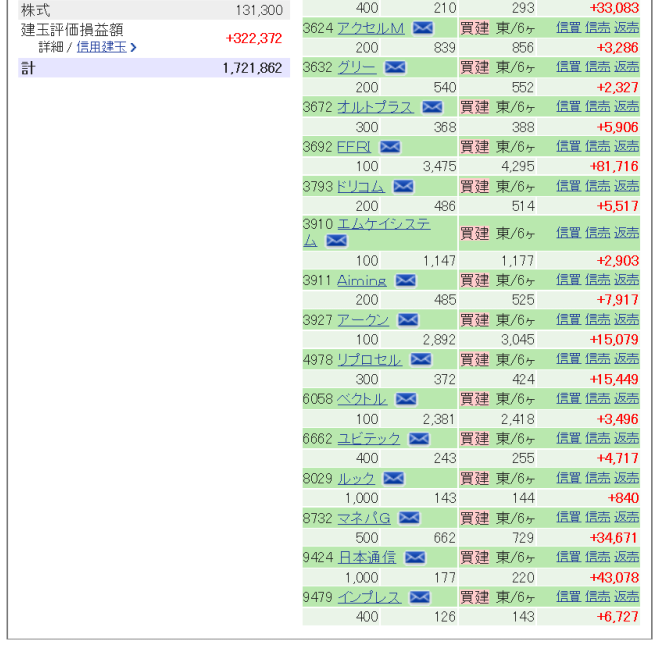Click the mail icon under エムケイシステム
Screen dimensions: 659x648
click(336, 241)
